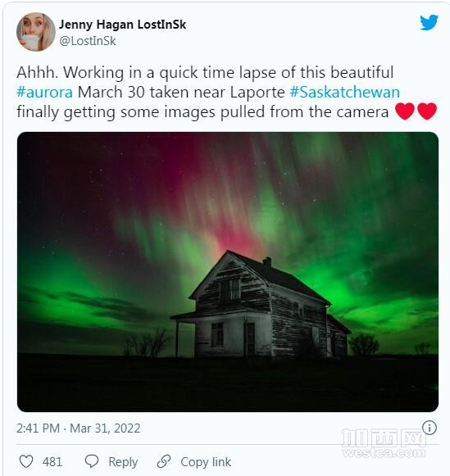Click the Jenny Hagan LostInSk display name
The height and width of the screenshot is (476, 450).
122,25
